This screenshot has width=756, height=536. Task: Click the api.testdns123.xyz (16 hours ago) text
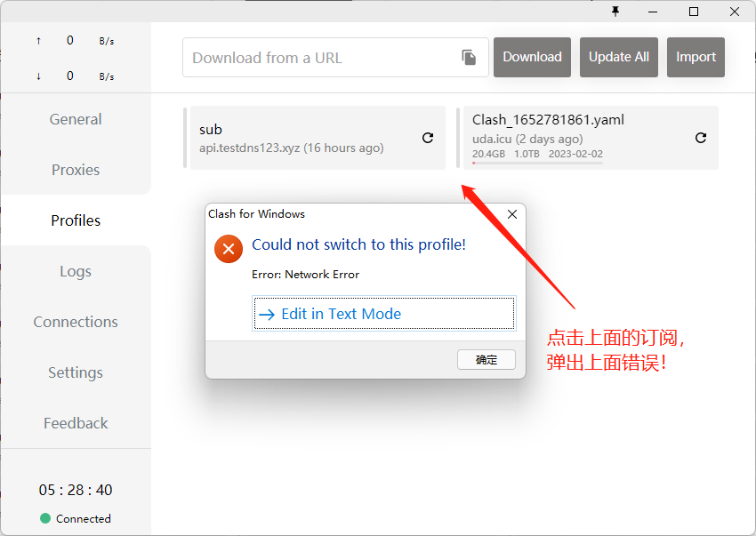pos(291,148)
